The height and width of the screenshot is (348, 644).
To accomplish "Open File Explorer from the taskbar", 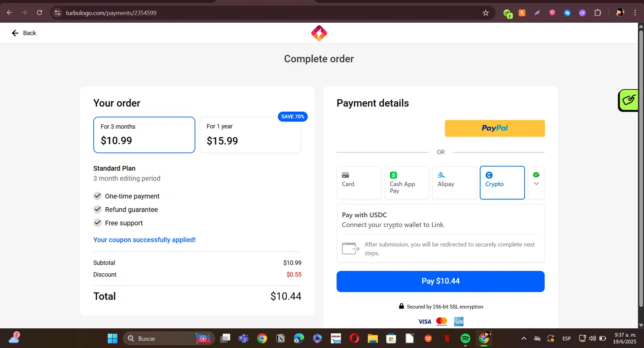I will pyautogui.click(x=372, y=339).
